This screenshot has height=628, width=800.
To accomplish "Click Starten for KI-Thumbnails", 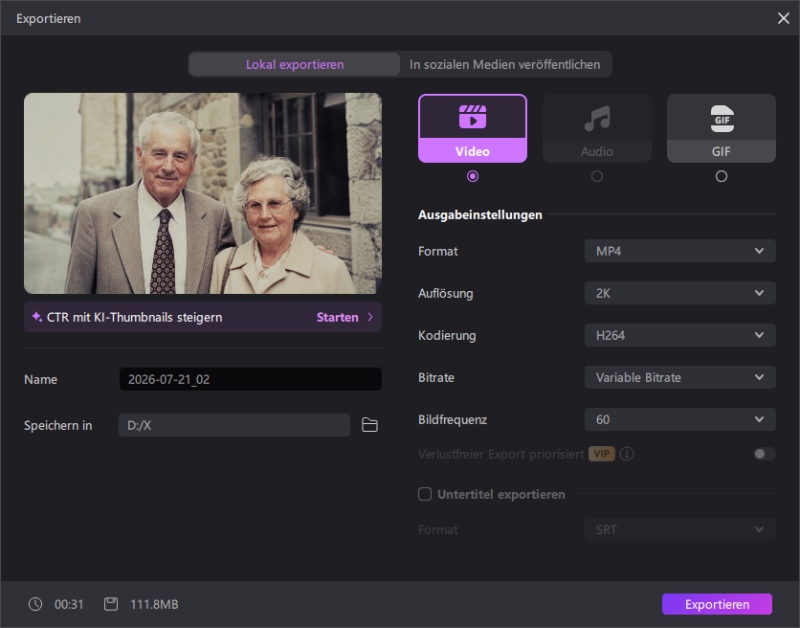I will point(337,317).
